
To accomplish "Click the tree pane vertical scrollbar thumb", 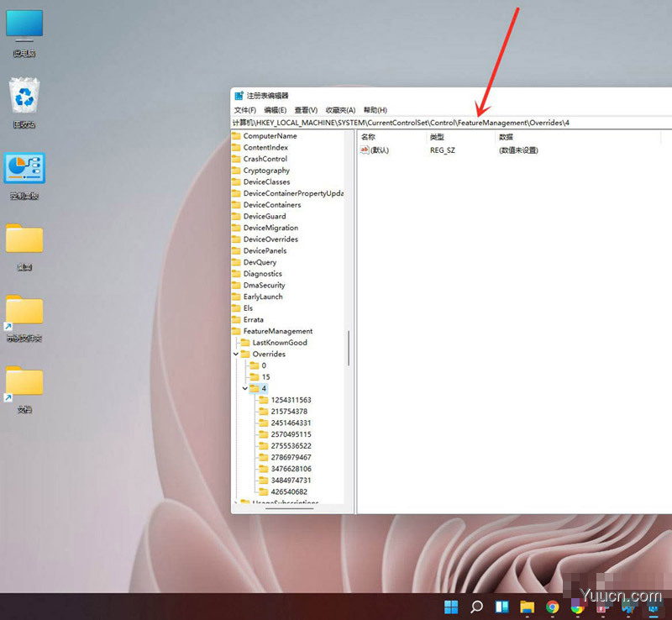I will tap(349, 348).
